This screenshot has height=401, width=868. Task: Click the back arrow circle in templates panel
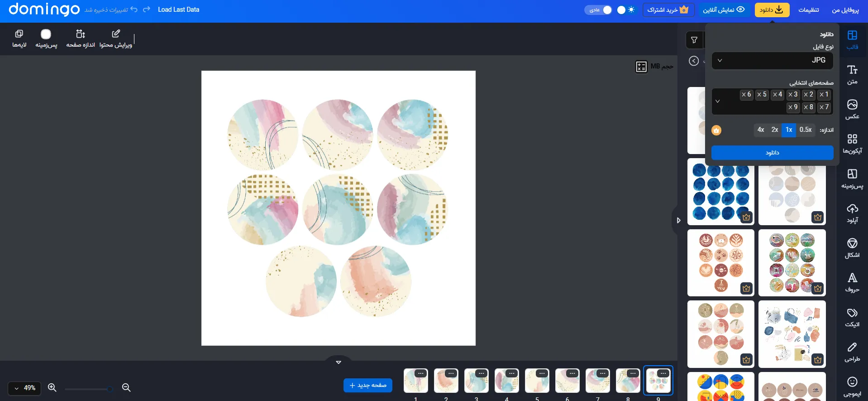coord(694,61)
